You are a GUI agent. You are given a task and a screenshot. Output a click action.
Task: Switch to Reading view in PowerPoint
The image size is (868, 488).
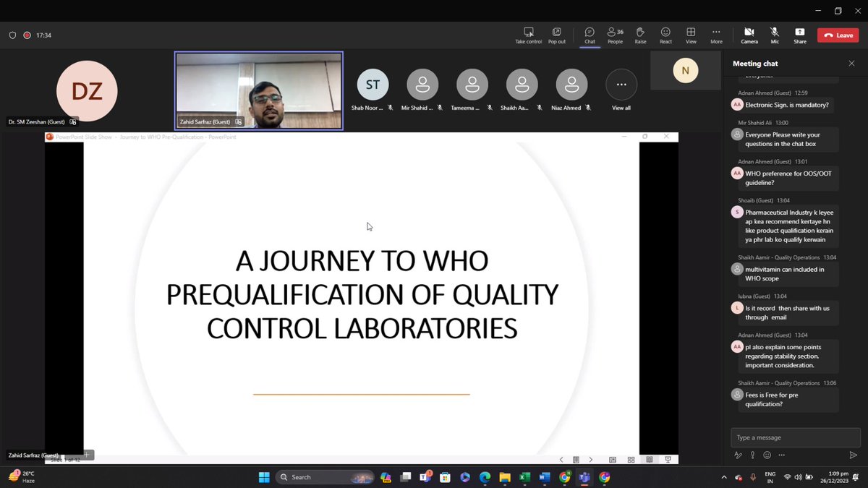[650, 459]
